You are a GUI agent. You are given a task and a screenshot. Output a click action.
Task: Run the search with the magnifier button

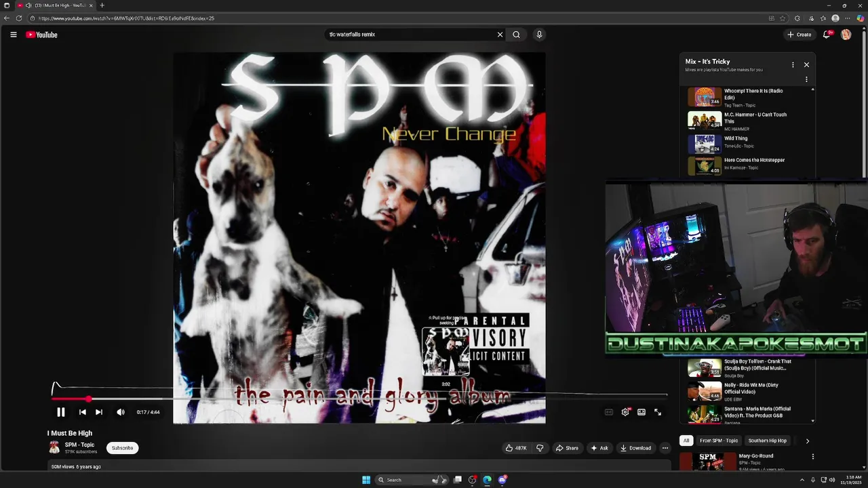516,35
